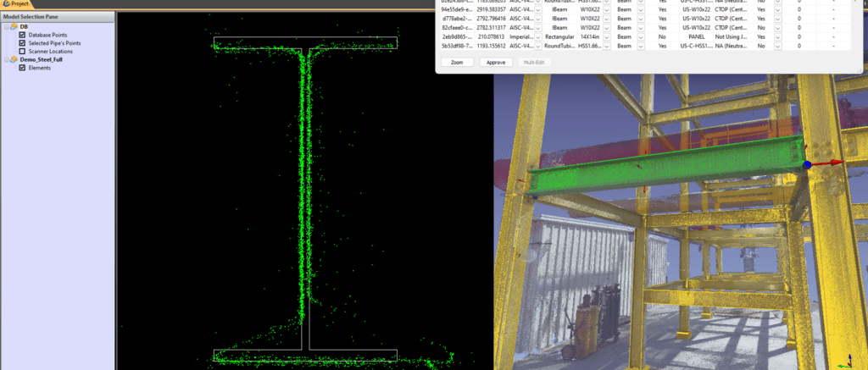Enable the Scanner Locations checkbox
868x370 pixels.
22,52
